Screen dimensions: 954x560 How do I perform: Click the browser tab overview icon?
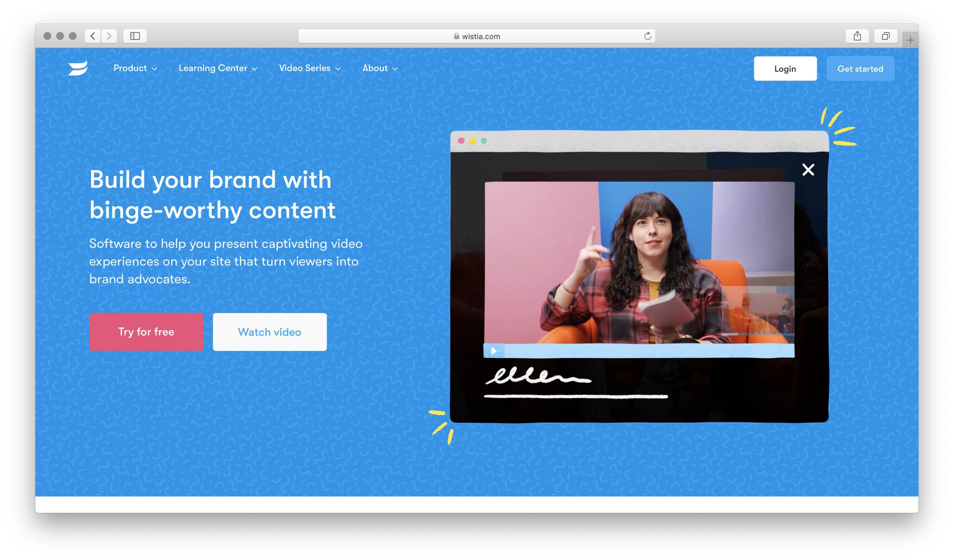tap(885, 35)
